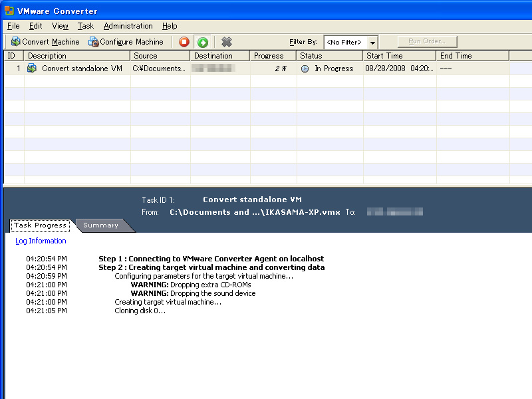Open the Help menu
Image resolution: width=532 pixels, height=399 pixels.
click(170, 26)
